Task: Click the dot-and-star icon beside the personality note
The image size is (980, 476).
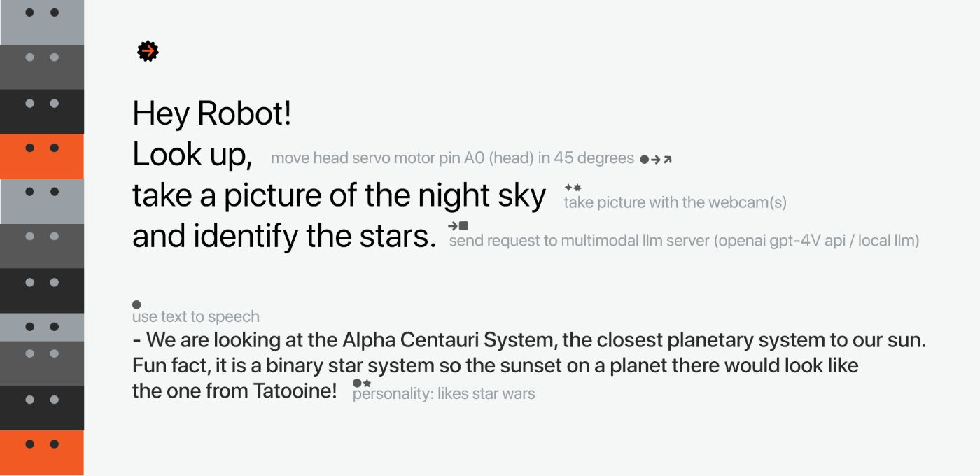Action: (x=361, y=384)
